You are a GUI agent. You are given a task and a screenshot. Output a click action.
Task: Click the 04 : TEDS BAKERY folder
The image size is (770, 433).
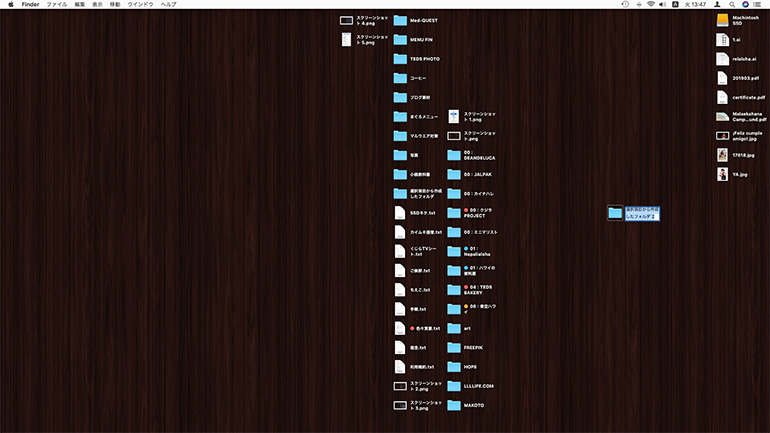454,289
